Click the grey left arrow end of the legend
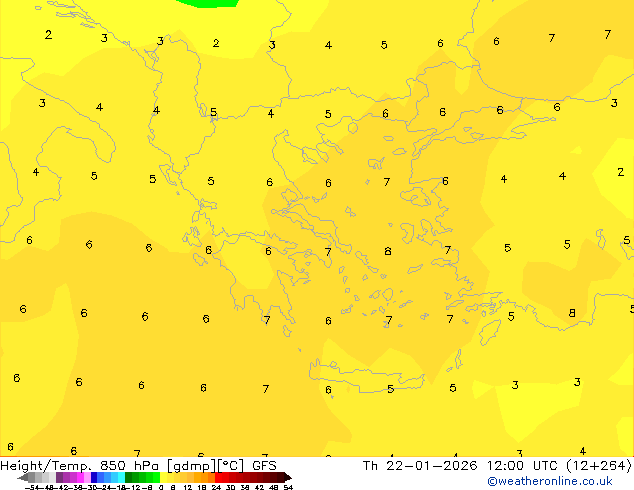Viewport: 634px width, 490px height. 23,477
